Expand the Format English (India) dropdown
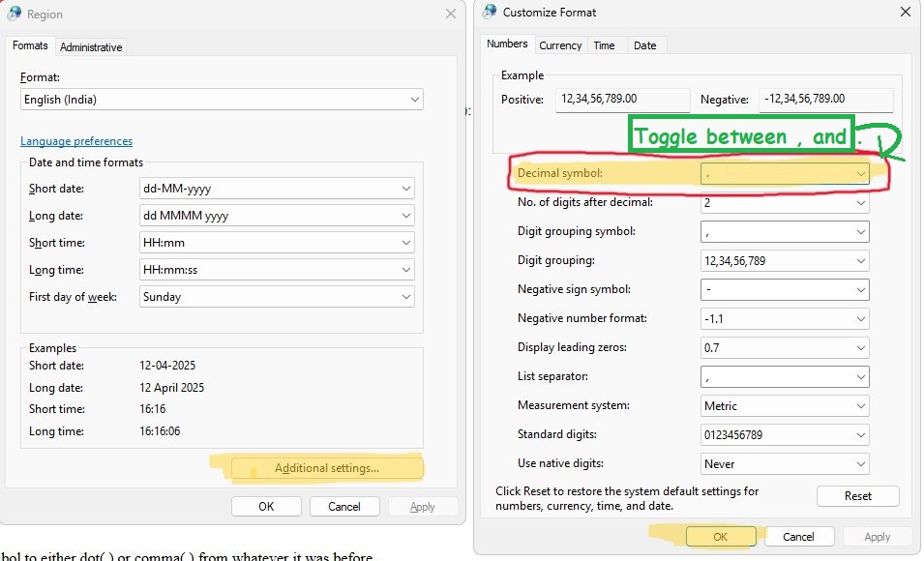924x561 pixels. (x=222, y=100)
